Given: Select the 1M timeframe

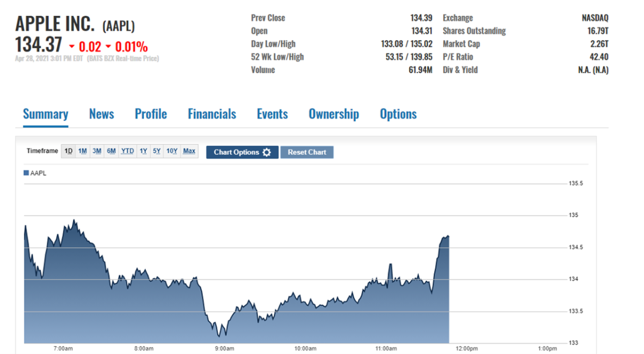Looking at the screenshot, I should click(x=83, y=151).
